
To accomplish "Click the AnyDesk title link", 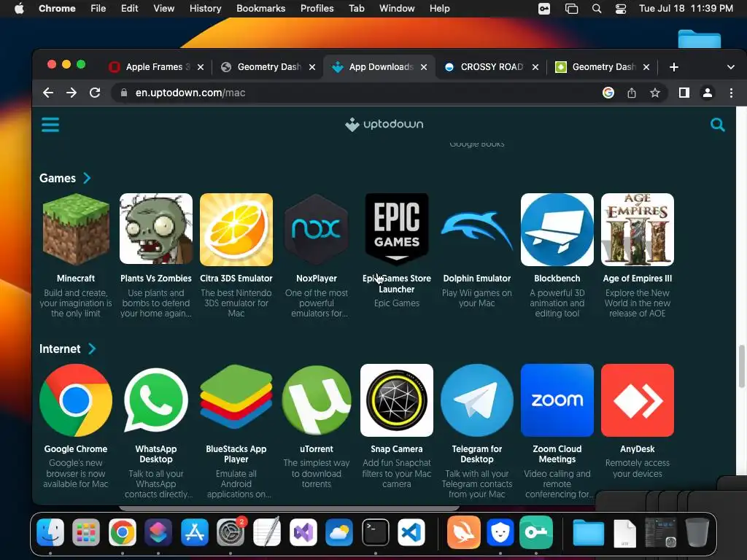I will click(638, 449).
